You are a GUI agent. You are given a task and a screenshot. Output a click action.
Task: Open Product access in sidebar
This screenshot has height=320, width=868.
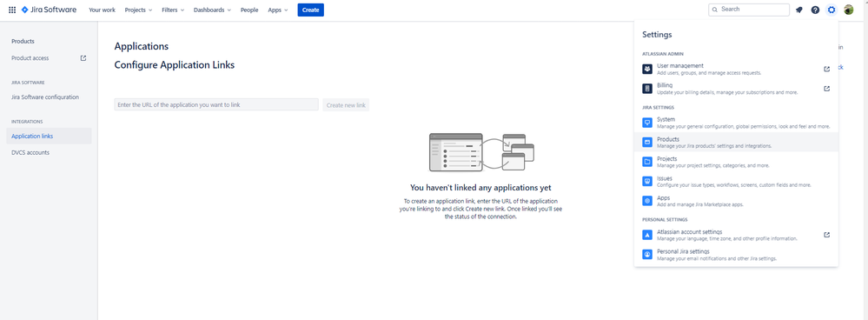(x=49, y=58)
